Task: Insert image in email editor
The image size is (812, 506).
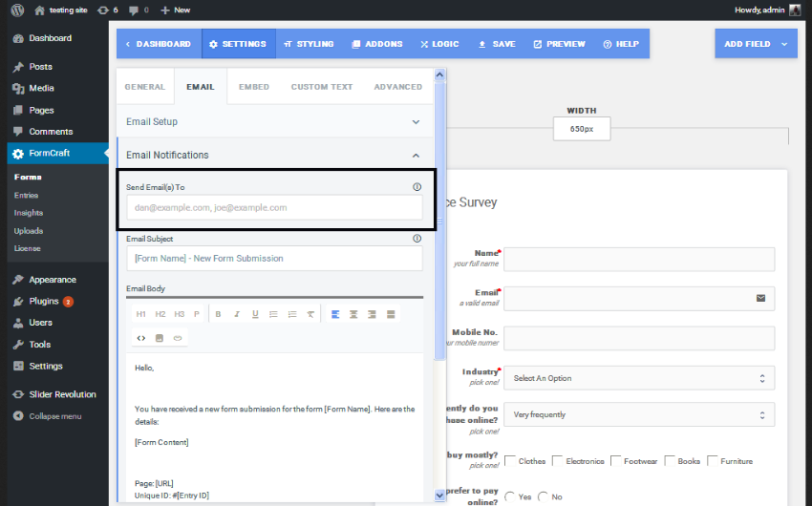Action: [160, 338]
